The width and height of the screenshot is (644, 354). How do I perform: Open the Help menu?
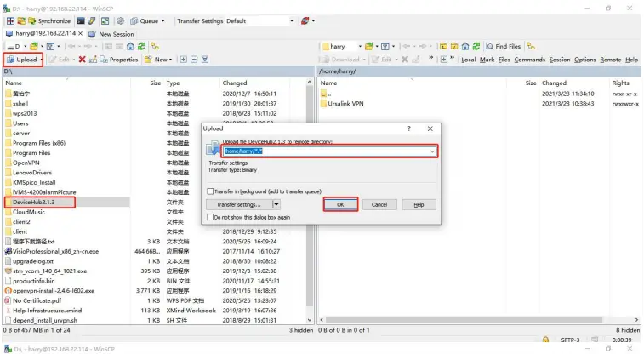tap(632, 60)
